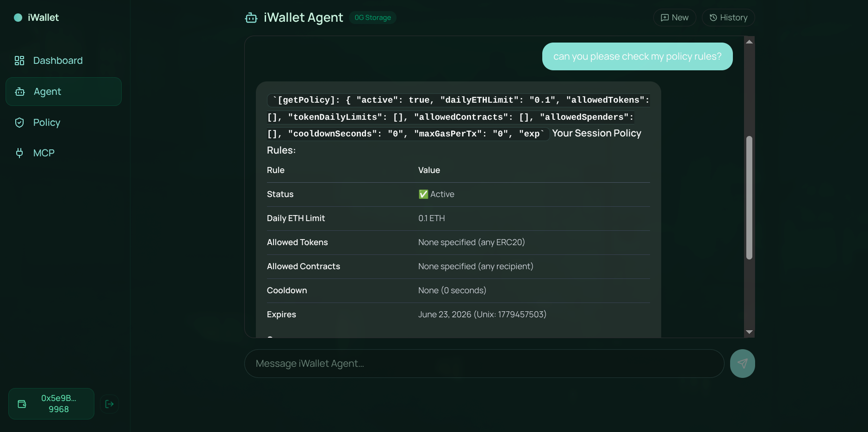Click the 0G Storage badge

pyautogui.click(x=373, y=18)
